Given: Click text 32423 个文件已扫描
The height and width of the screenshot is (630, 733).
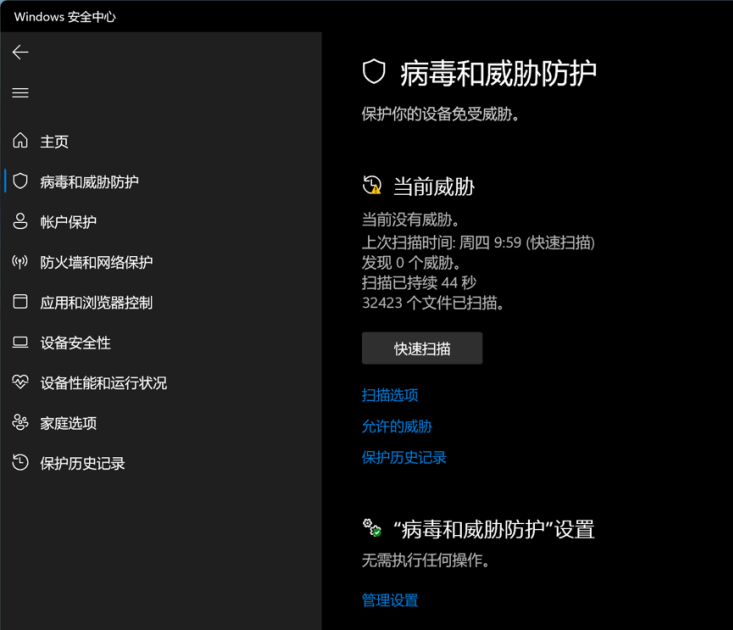Looking at the screenshot, I should coord(433,303).
